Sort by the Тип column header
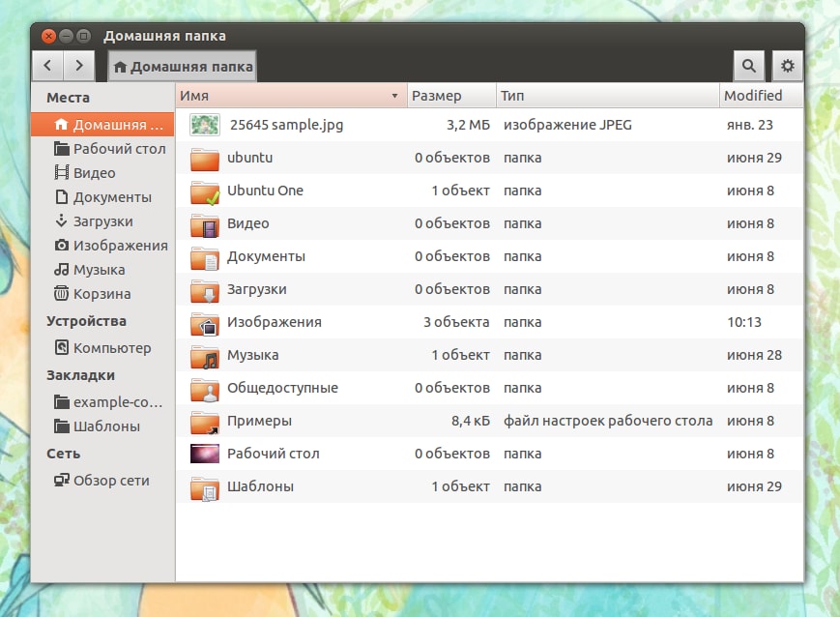 (x=607, y=96)
